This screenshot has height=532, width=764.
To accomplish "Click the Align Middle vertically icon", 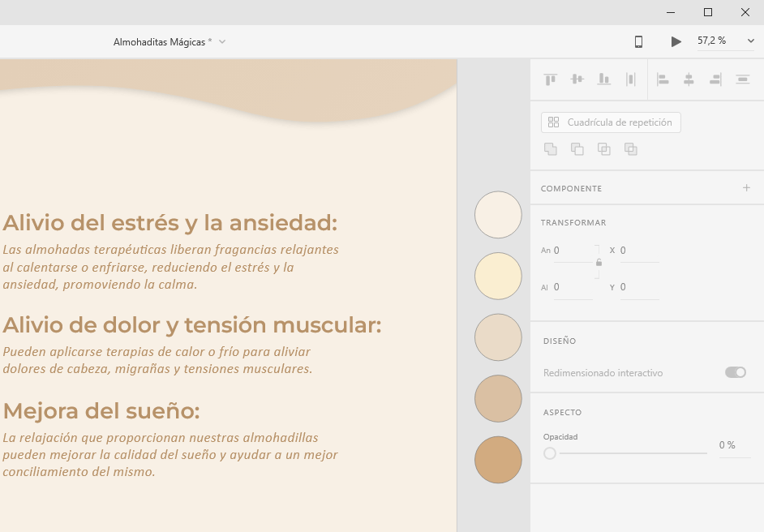I will (577, 79).
